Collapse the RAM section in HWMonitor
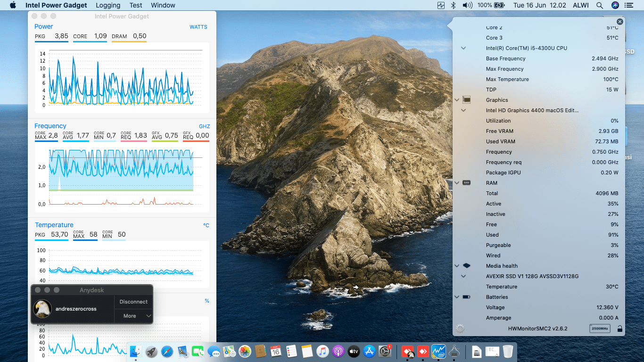Screen dimensions: 644x362 click(x=456, y=183)
